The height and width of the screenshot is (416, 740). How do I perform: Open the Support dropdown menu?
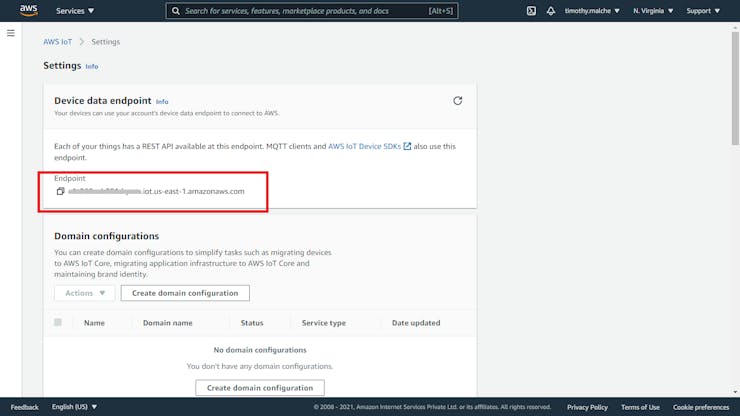[x=703, y=11]
